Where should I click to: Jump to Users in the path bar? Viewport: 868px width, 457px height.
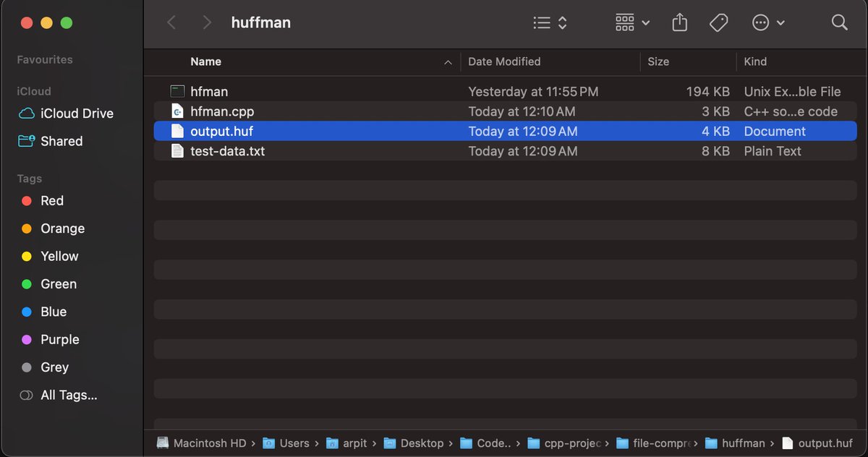(x=286, y=443)
